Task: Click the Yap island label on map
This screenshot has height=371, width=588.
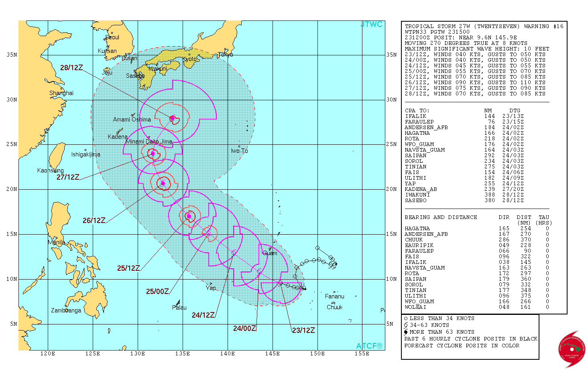Action: coord(211,288)
